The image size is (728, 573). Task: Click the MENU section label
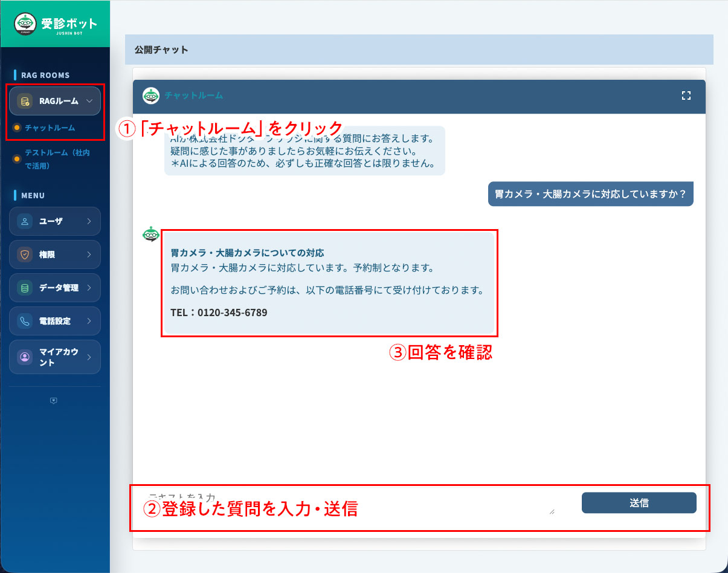33,196
